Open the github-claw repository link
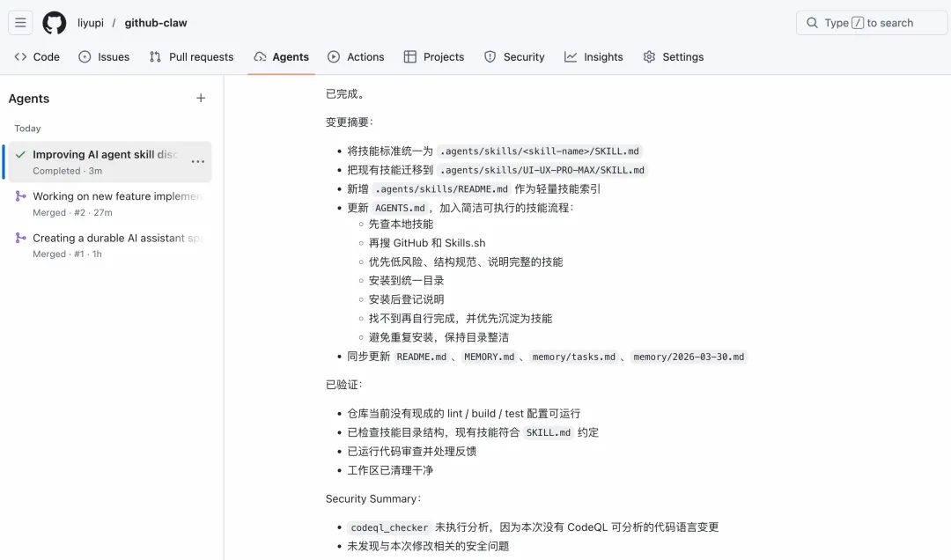This screenshot has height=560, width=951. point(156,23)
